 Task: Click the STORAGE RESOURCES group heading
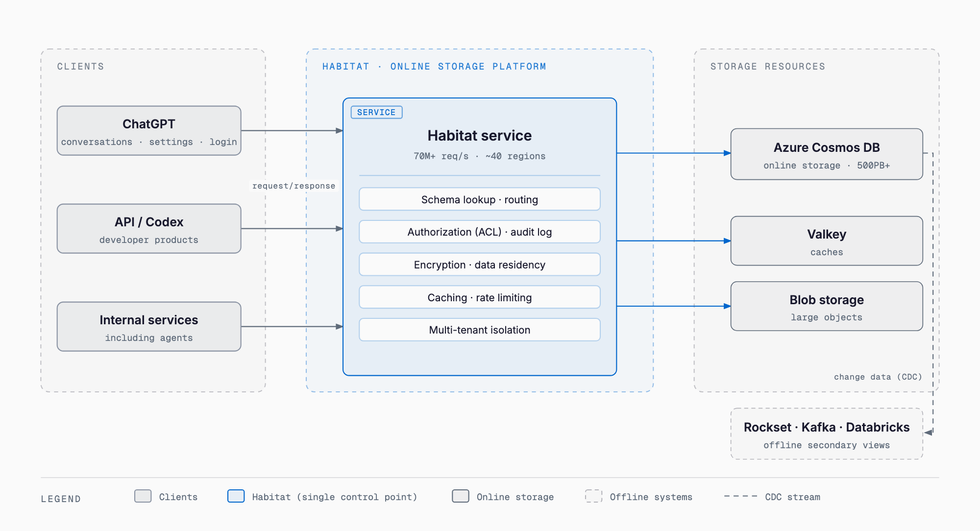coord(768,67)
